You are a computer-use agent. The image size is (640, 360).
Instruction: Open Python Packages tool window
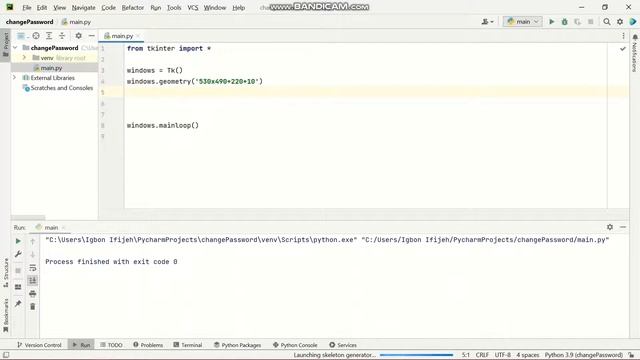click(x=238, y=345)
